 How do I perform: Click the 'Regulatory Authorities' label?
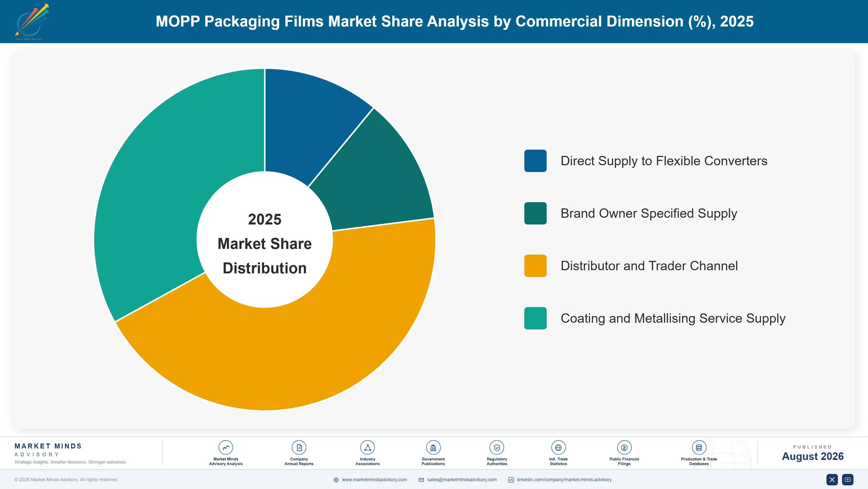coord(497,461)
